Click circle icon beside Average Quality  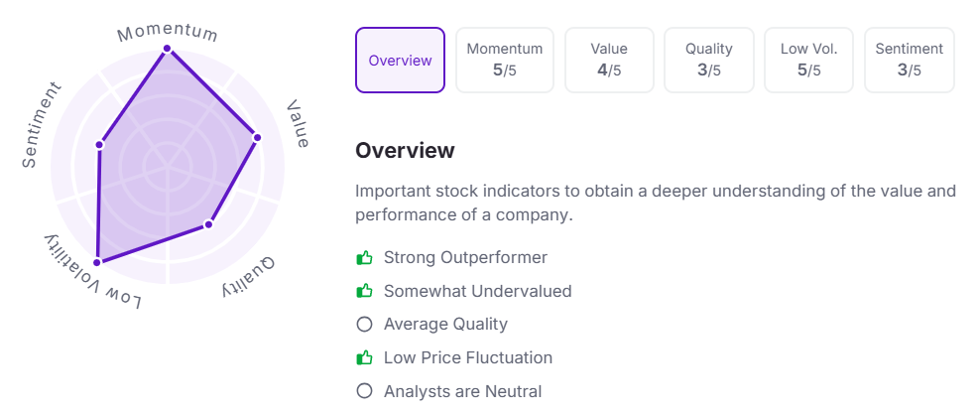tap(364, 325)
